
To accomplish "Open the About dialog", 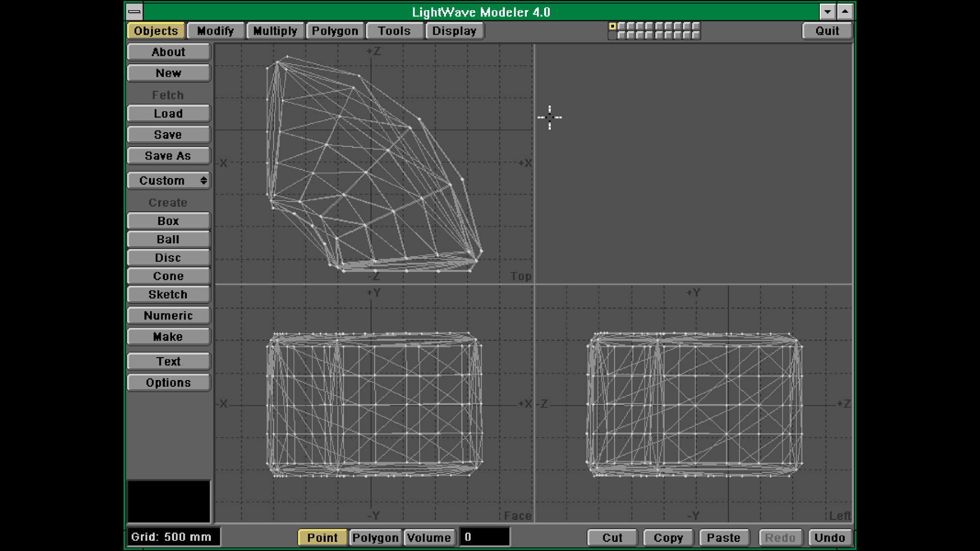I will click(168, 52).
